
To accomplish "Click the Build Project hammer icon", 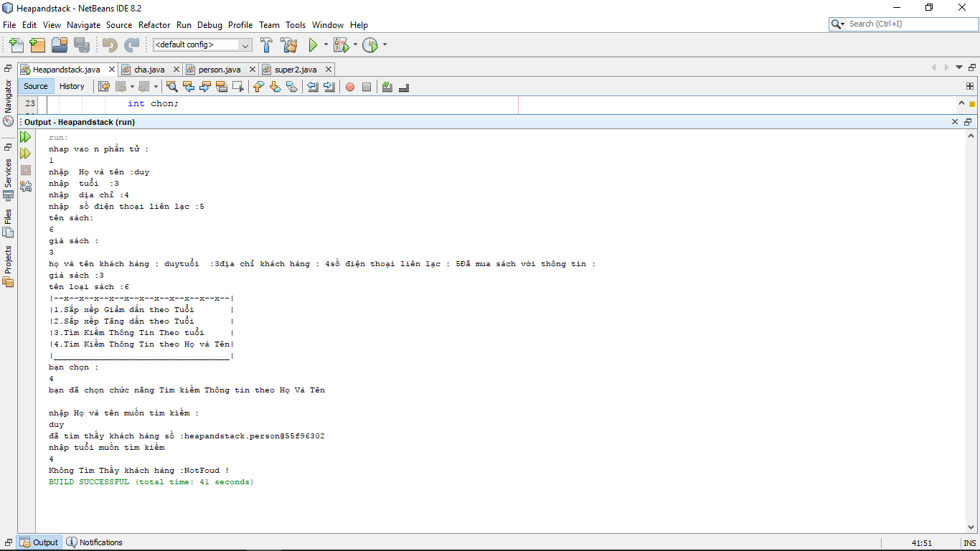I will tap(266, 45).
